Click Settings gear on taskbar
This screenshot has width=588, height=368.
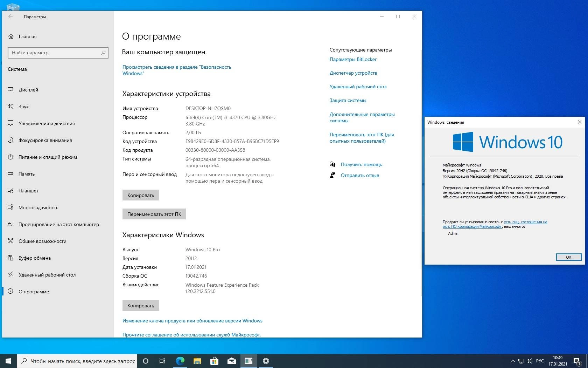(x=266, y=361)
